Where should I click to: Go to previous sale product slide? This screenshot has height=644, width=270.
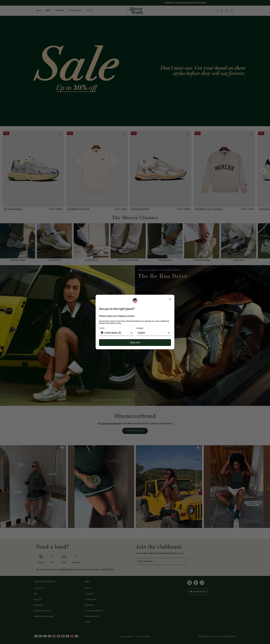point(7,170)
